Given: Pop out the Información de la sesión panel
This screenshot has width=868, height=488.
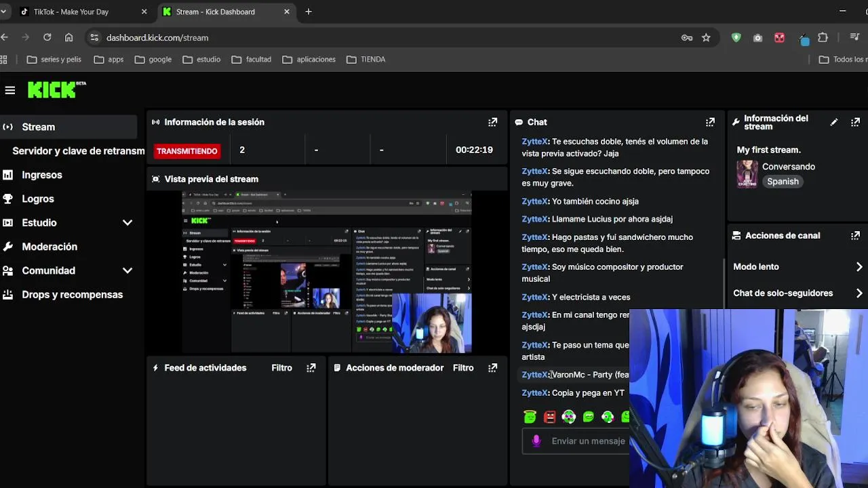Looking at the screenshot, I should click(x=493, y=122).
